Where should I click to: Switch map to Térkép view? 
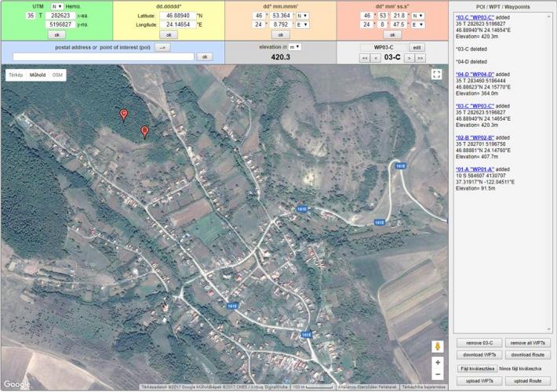15,74
